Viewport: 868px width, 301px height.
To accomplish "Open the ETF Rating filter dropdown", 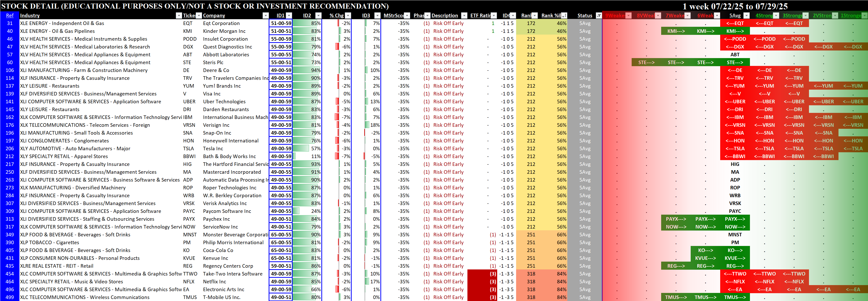I will tap(494, 15).
